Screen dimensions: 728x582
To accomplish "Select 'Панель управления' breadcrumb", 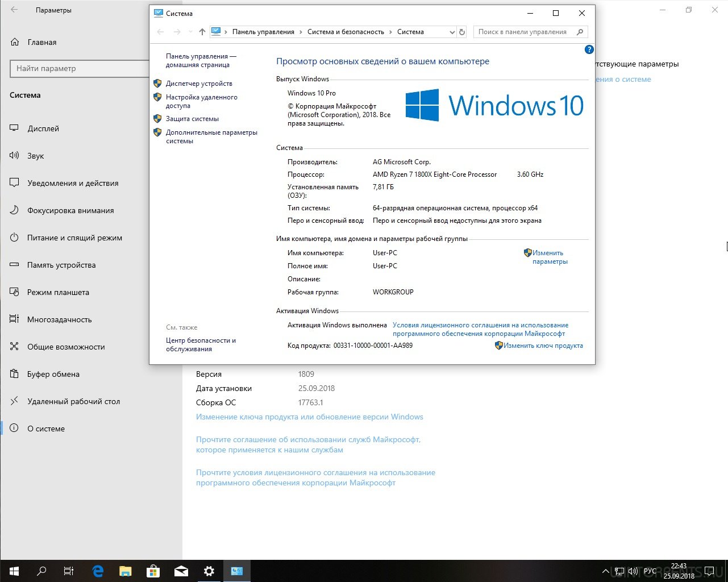I will tap(263, 32).
